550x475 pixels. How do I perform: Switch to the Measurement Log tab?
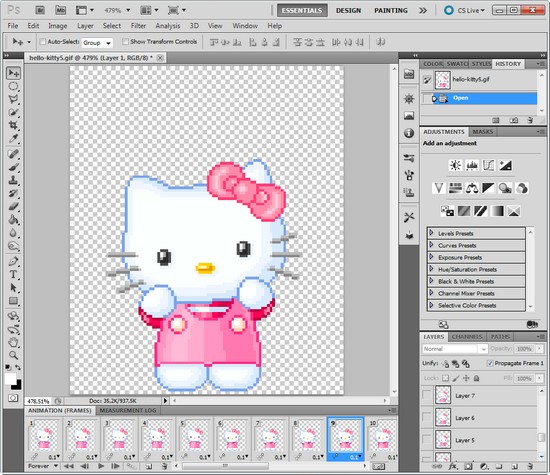128,410
